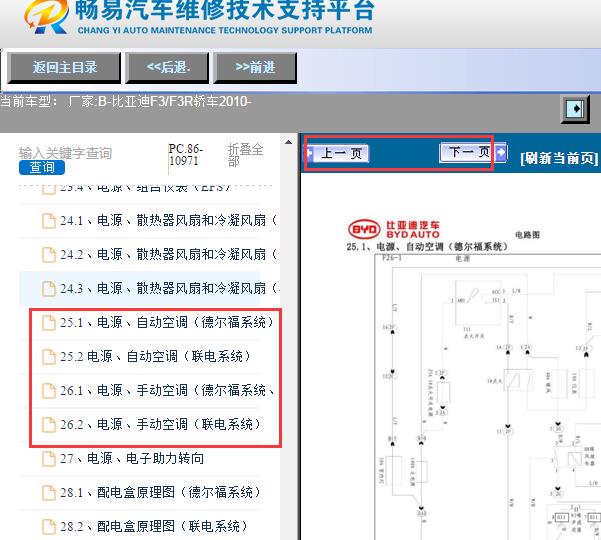The width and height of the screenshot is (601, 540).
Task: Click the 刷新当前页 refresh link
Action: click(559, 158)
